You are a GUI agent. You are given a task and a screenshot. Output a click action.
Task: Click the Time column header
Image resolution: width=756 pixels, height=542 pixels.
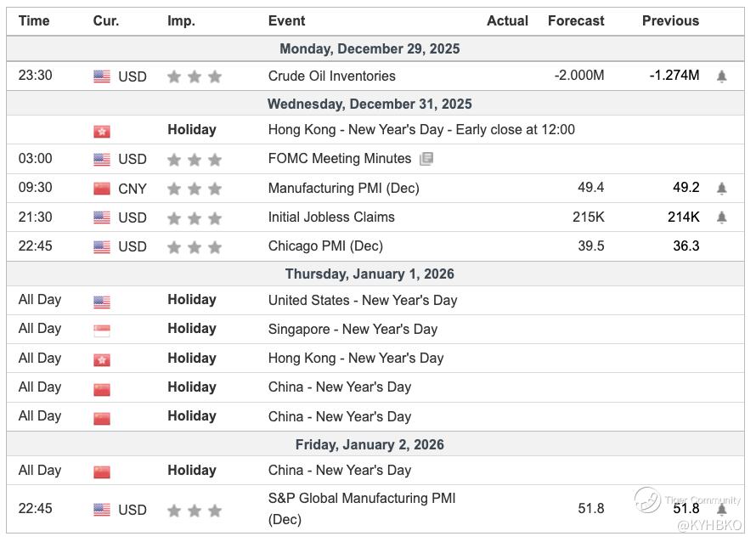[x=34, y=21]
